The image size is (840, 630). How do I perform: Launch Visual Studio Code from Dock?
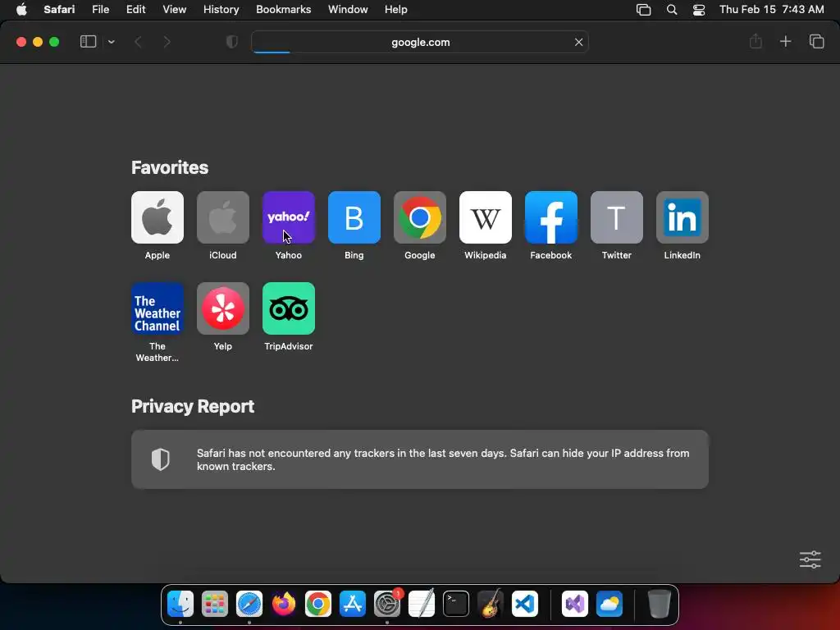(525, 604)
